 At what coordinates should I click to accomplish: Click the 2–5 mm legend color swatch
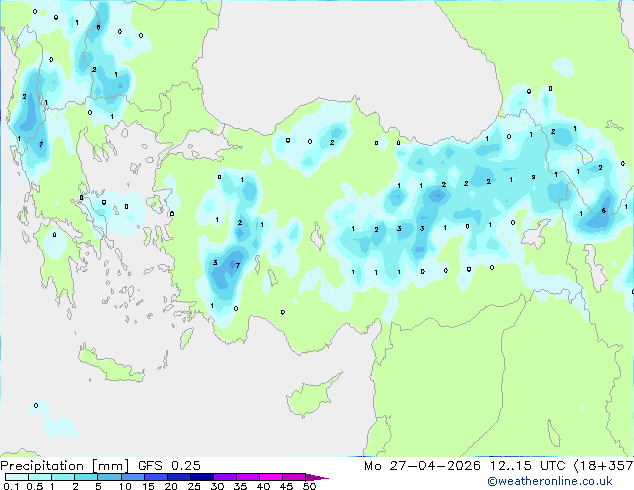[x=86, y=477]
